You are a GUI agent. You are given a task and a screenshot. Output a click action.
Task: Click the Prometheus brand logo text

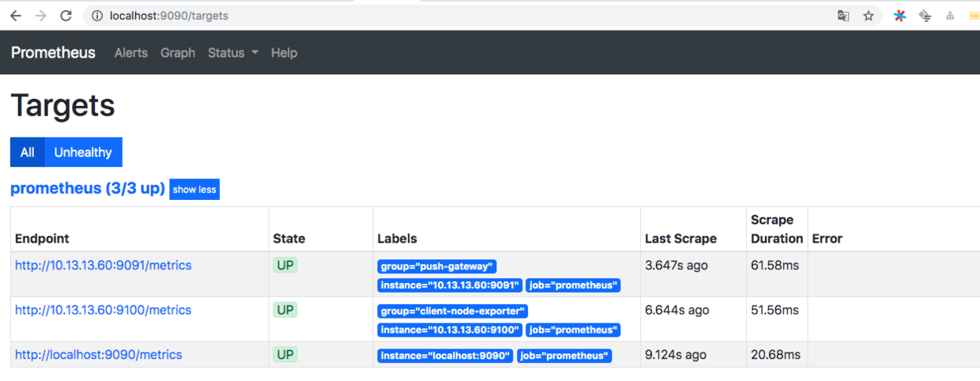point(53,52)
